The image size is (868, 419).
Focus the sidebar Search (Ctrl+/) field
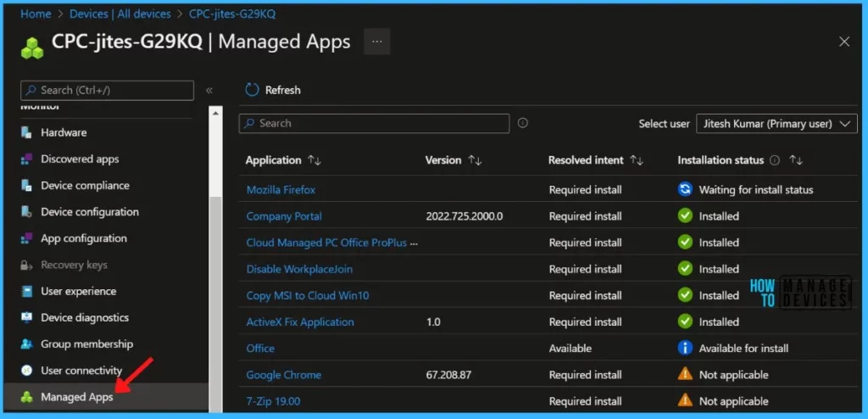pos(107,91)
